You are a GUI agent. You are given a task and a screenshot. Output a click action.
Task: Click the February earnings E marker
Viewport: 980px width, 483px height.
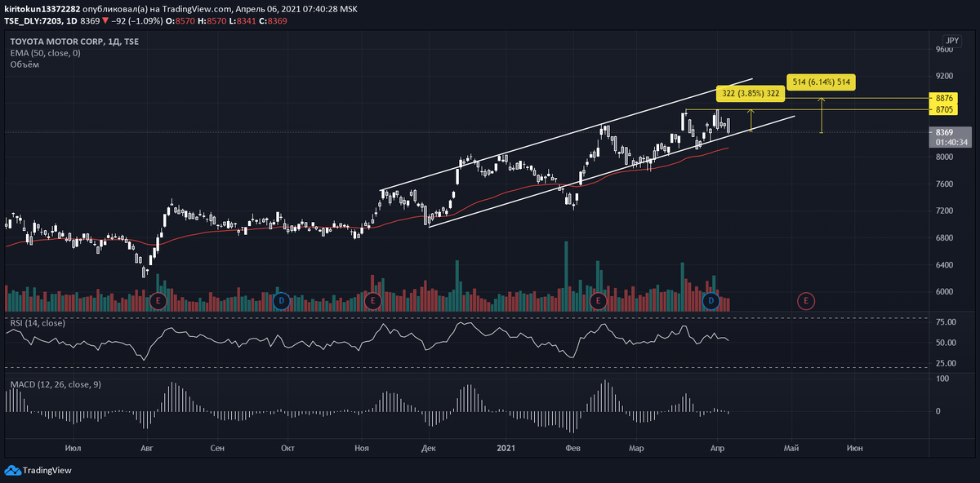(x=597, y=301)
